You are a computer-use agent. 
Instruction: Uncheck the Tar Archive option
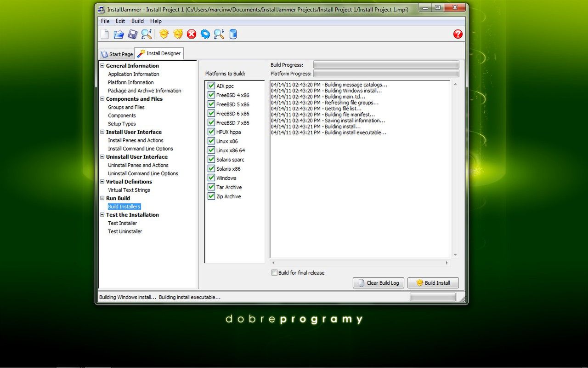coord(211,187)
